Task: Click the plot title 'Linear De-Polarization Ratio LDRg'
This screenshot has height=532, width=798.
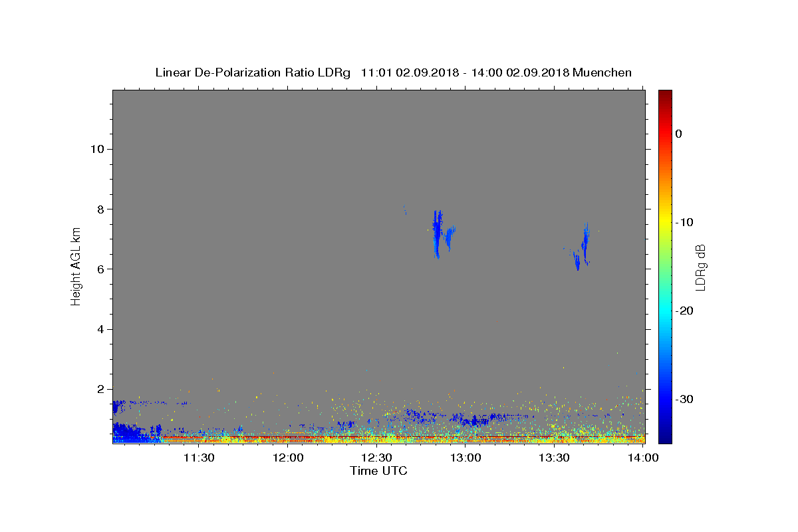Action: click(253, 72)
